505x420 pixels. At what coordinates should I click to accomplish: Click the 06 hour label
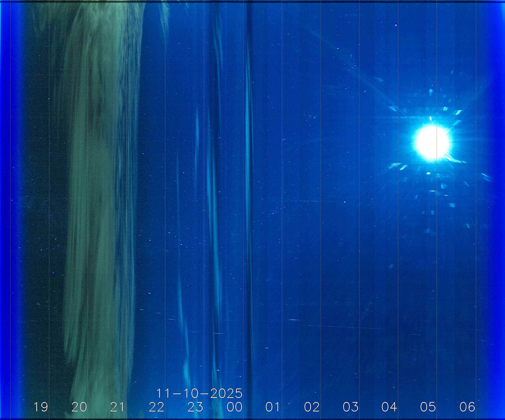(467, 407)
